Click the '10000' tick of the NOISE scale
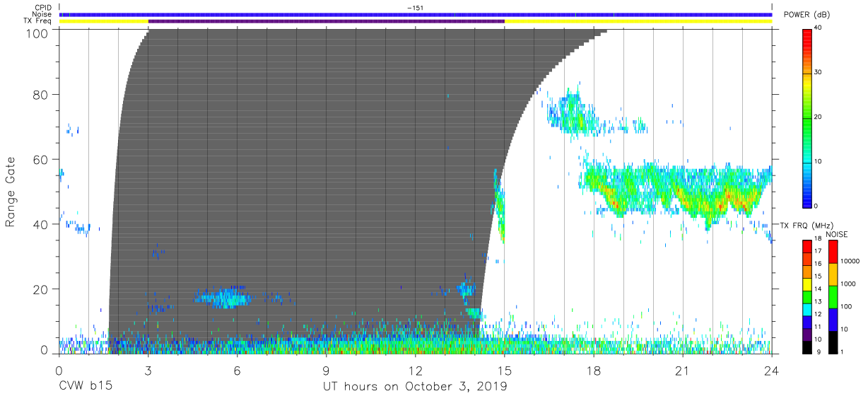This screenshot has width=868, height=401. 850,262
